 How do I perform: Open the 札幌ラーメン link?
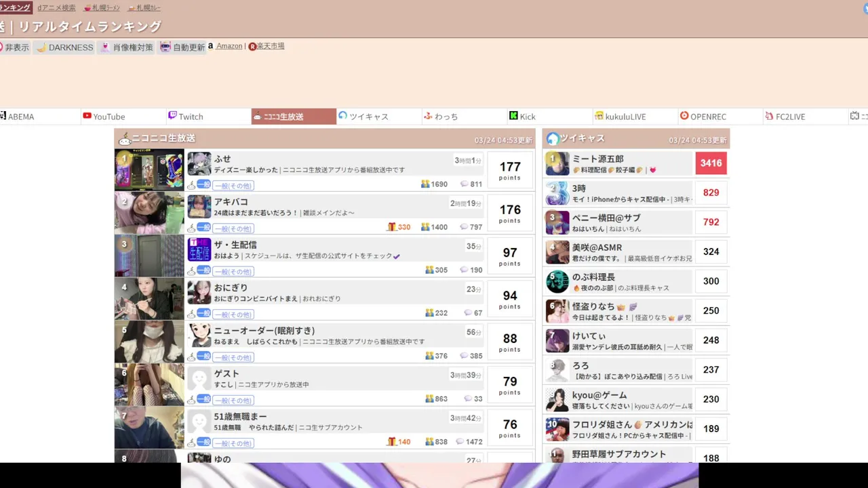click(102, 8)
